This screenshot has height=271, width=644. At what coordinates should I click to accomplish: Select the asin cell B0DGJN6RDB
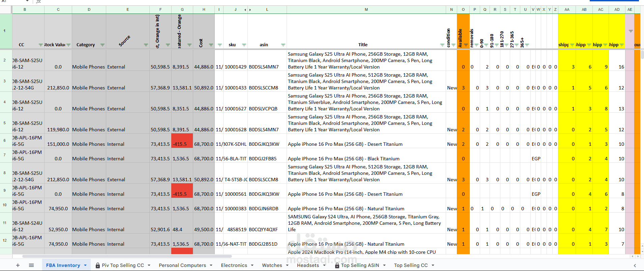click(267, 205)
